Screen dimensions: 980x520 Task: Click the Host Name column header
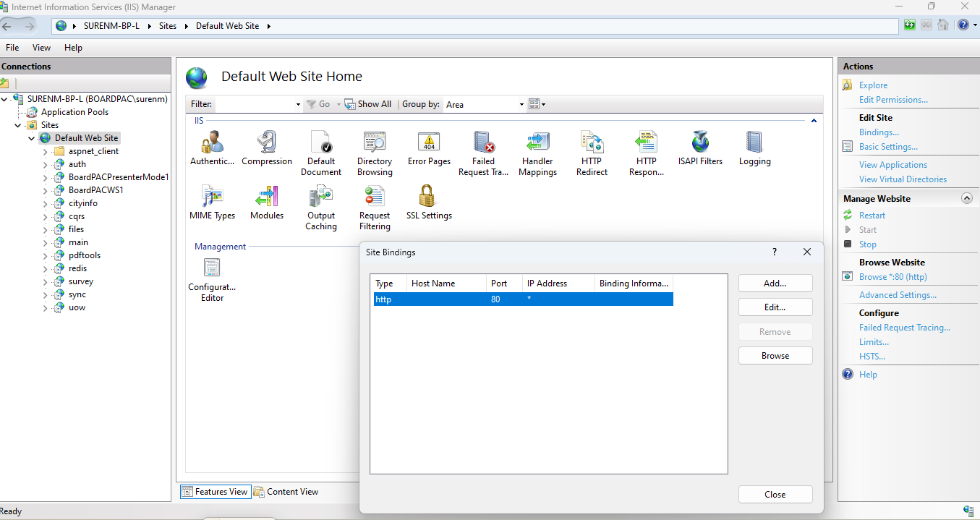tap(446, 284)
